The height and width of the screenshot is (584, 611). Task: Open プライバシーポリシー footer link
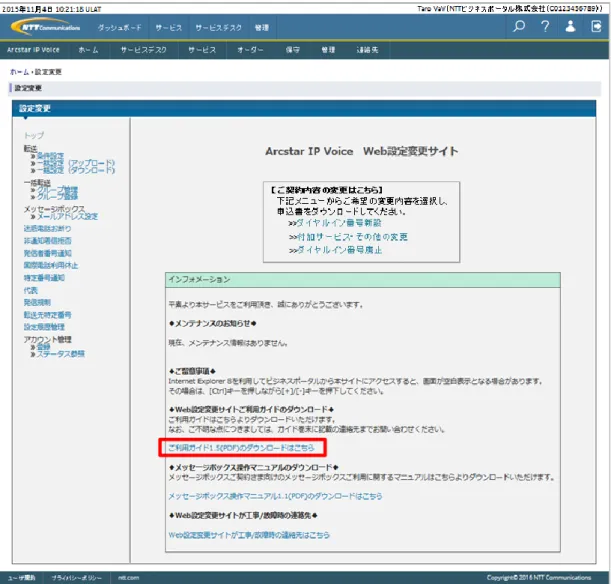pyautogui.click(x=77, y=578)
